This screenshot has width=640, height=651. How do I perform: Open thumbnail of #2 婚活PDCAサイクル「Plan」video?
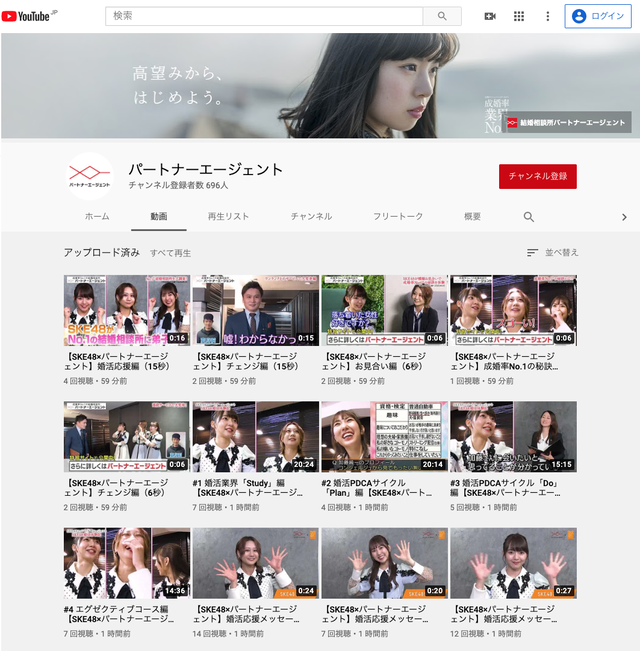(385, 436)
